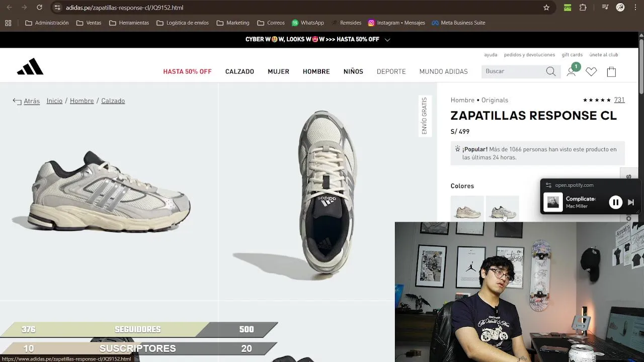Click the ENVÍO GRATIS vertical label
The width and height of the screenshot is (644, 362).
point(424,116)
